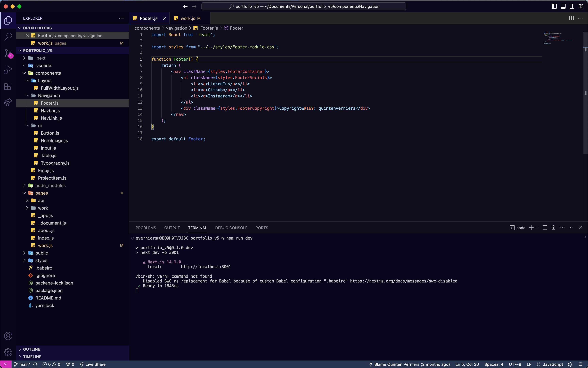
Task: Open the Search view in activity bar
Action: [8, 37]
